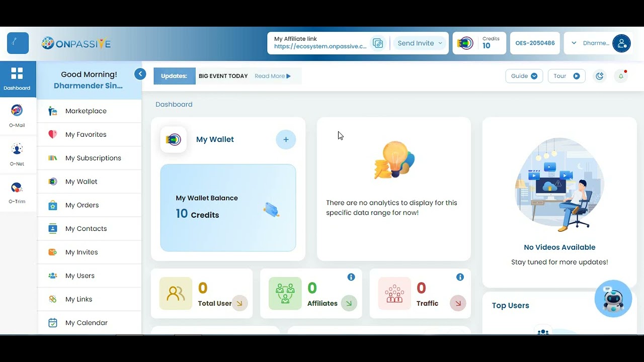Click the Affiliates group icon

pyautogui.click(x=285, y=294)
